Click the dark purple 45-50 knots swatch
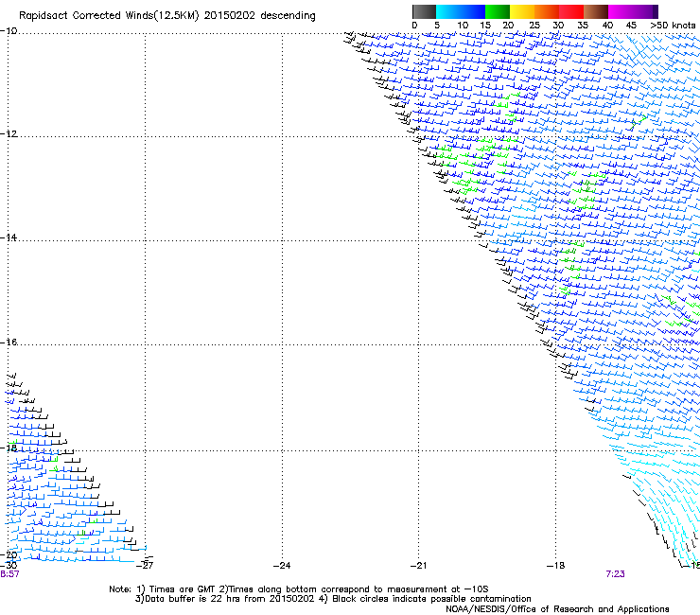 [x=645, y=11]
